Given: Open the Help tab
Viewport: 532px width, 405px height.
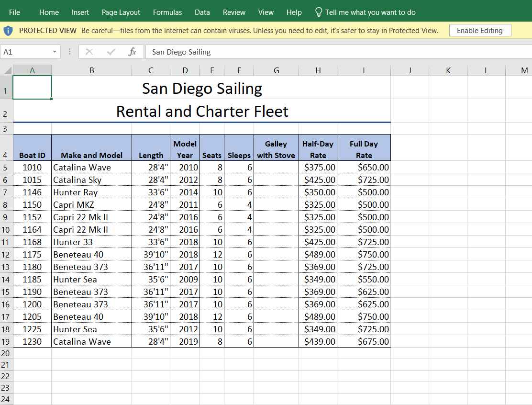Looking at the screenshot, I should (x=294, y=12).
